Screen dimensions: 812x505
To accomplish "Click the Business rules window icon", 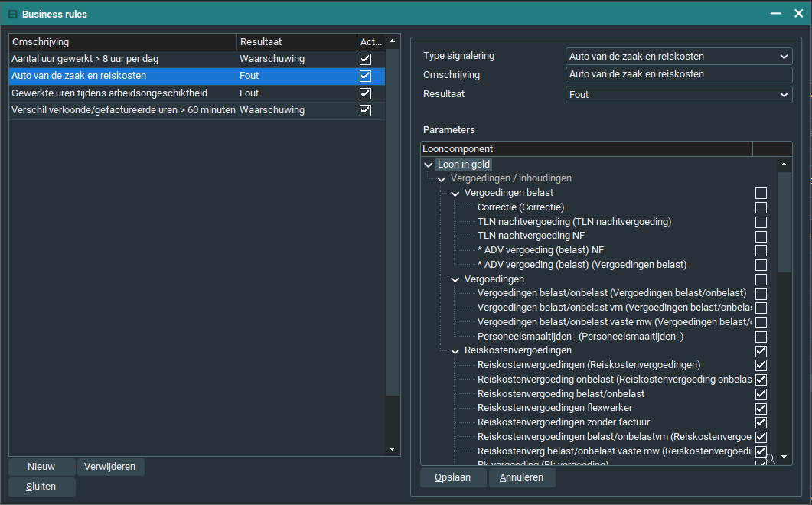I will pyautogui.click(x=12, y=14).
